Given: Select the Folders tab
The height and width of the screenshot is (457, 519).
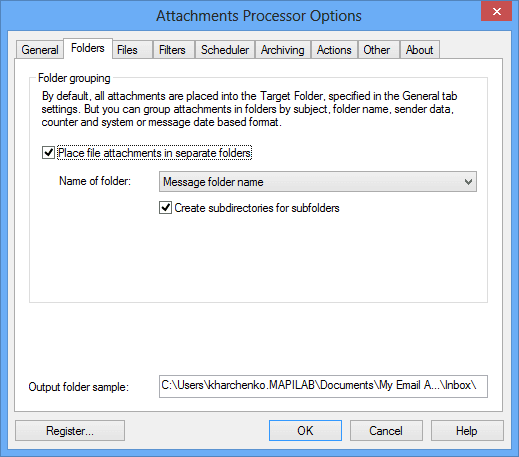Looking at the screenshot, I should tap(88, 48).
